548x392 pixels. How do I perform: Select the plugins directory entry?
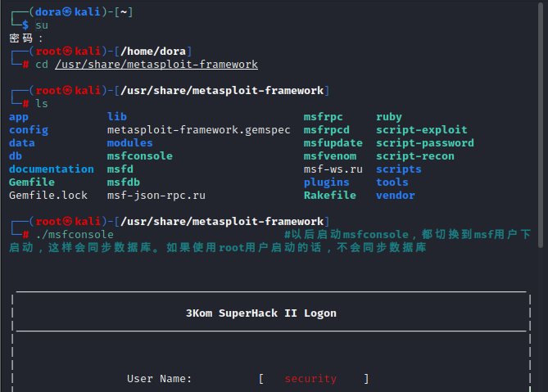[327, 182]
